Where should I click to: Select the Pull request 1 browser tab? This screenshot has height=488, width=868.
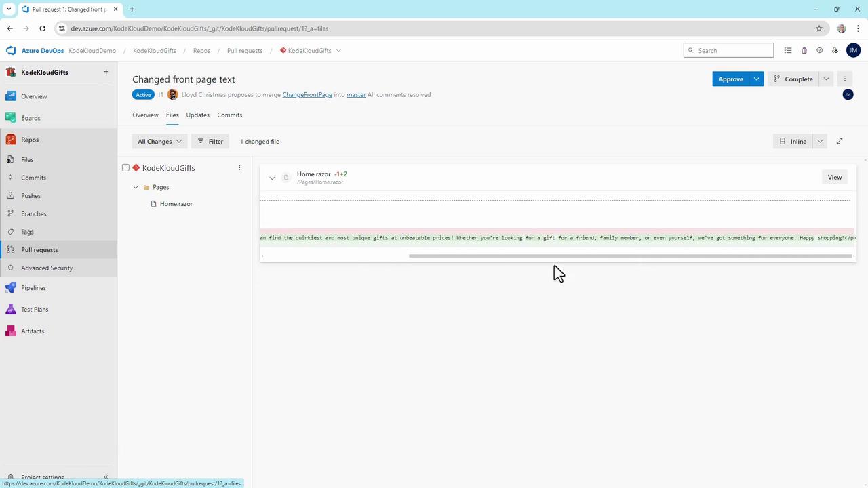click(x=69, y=9)
